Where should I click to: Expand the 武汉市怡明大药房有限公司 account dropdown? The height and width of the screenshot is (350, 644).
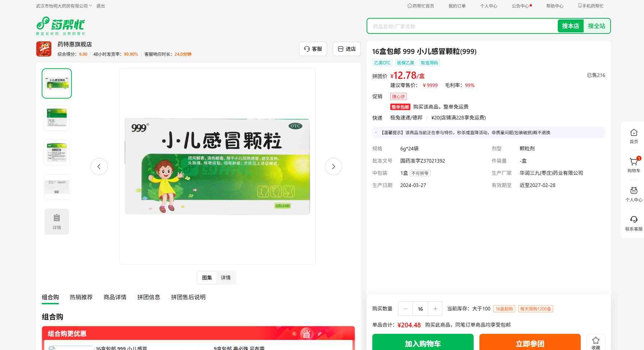64,6
